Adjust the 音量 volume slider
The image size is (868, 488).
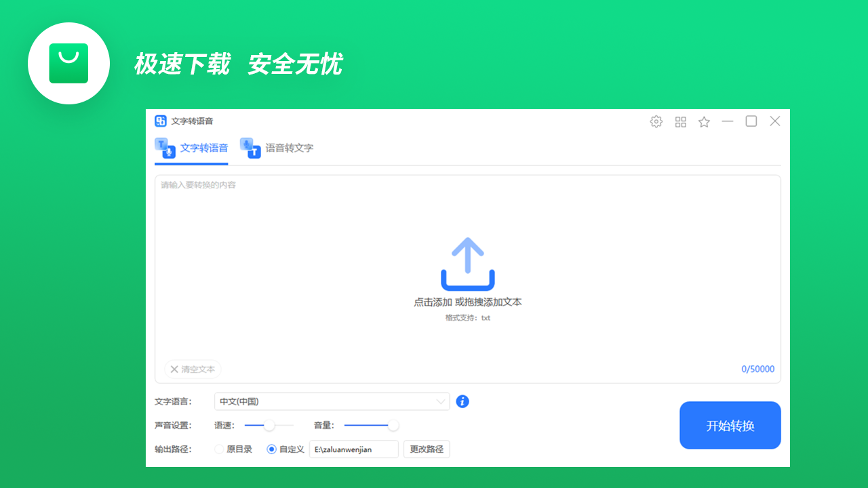coord(371,426)
